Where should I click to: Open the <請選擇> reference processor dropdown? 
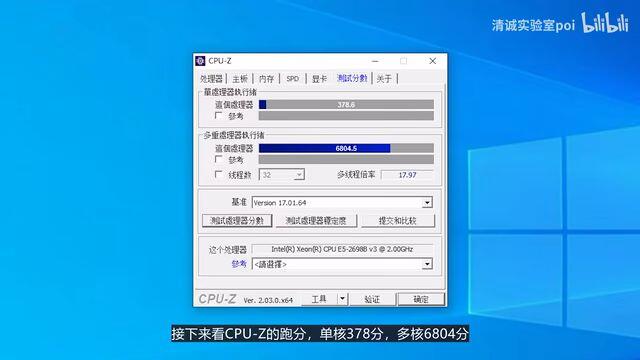pos(342,264)
